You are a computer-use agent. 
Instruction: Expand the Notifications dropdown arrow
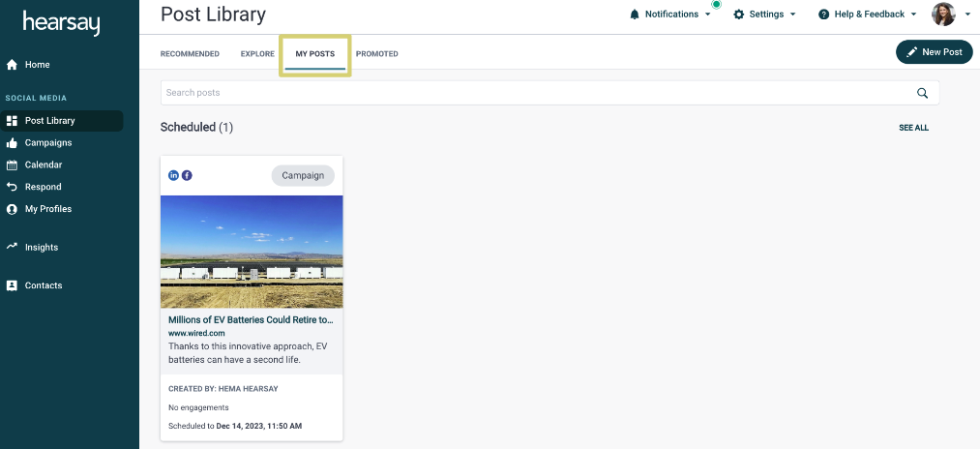point(707,15)
